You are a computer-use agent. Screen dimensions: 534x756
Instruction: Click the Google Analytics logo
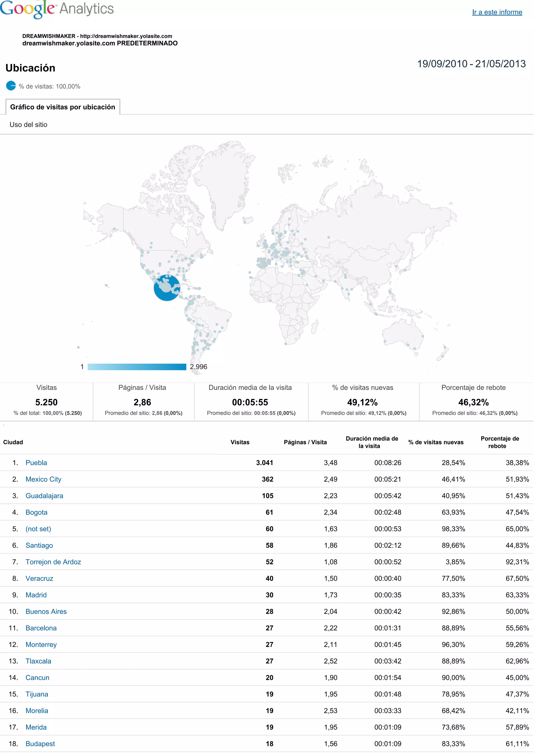57,9
